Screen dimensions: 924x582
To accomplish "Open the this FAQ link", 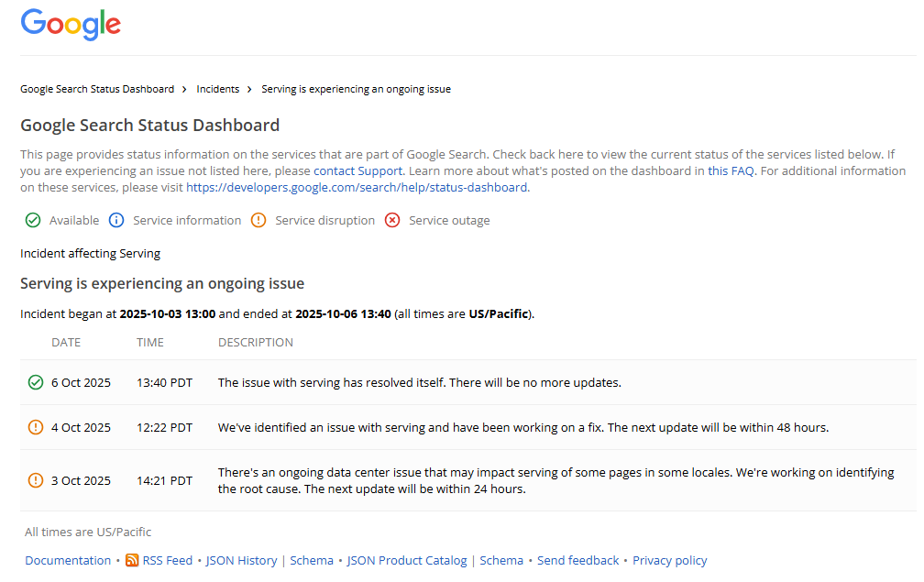I will click(x=731, y=170).
